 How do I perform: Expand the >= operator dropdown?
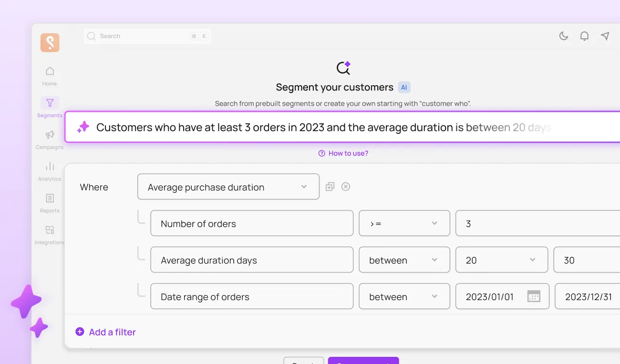[x=404, y=223]
